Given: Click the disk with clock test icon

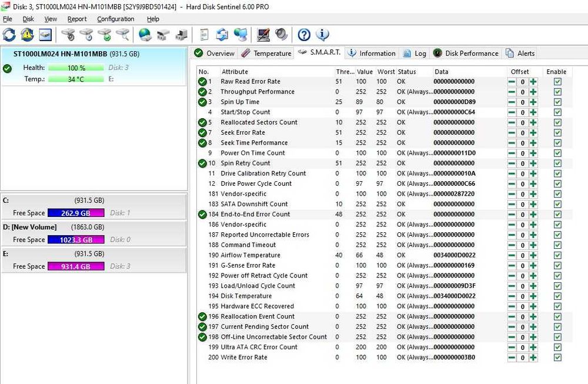Looking at the screenshot, I should coord(86,35).
